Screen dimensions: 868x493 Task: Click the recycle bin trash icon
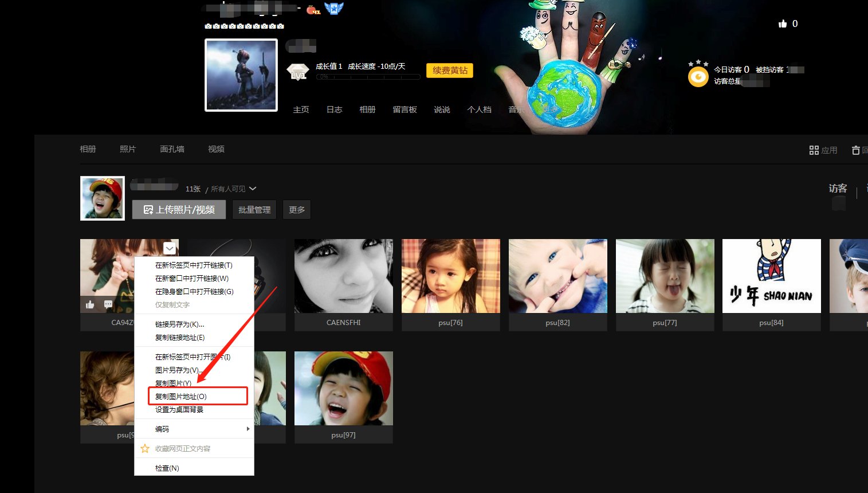click(x=856, y=150)
